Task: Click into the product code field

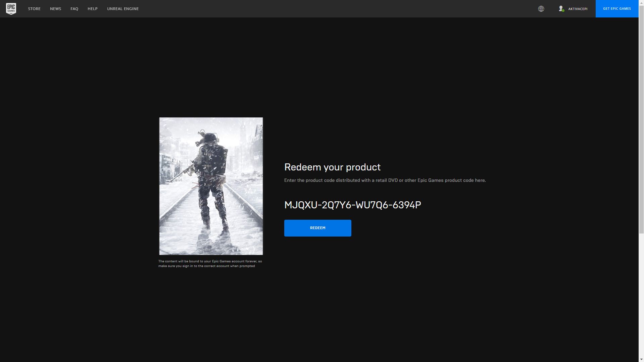Action: click(352, 205)
